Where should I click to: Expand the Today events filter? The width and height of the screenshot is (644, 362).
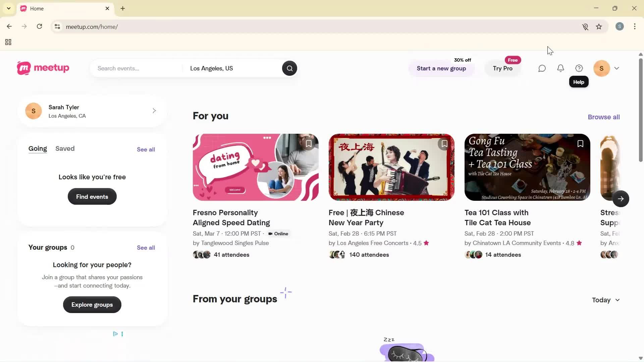click(605, 300)
